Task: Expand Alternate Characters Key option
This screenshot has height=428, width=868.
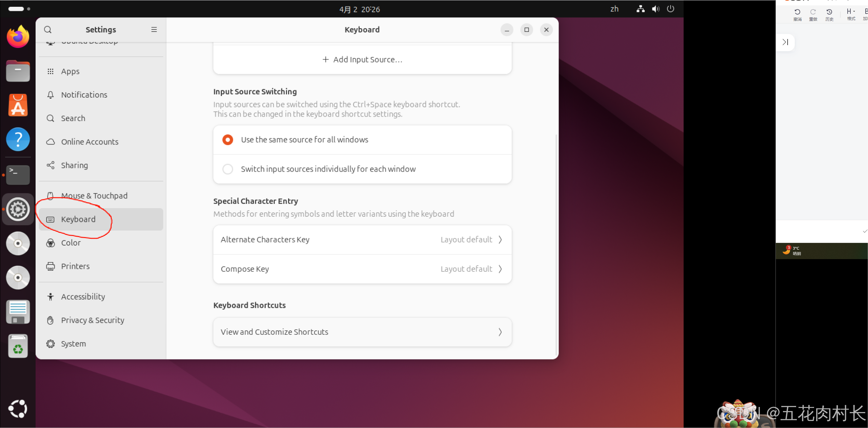Action: tap(362, 239)
